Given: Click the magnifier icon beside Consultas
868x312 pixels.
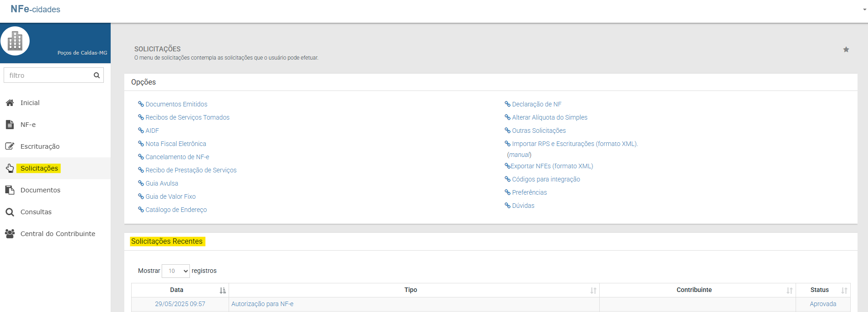Looking at the screenshot, I should pyautogui.click(x=10, y=212).
